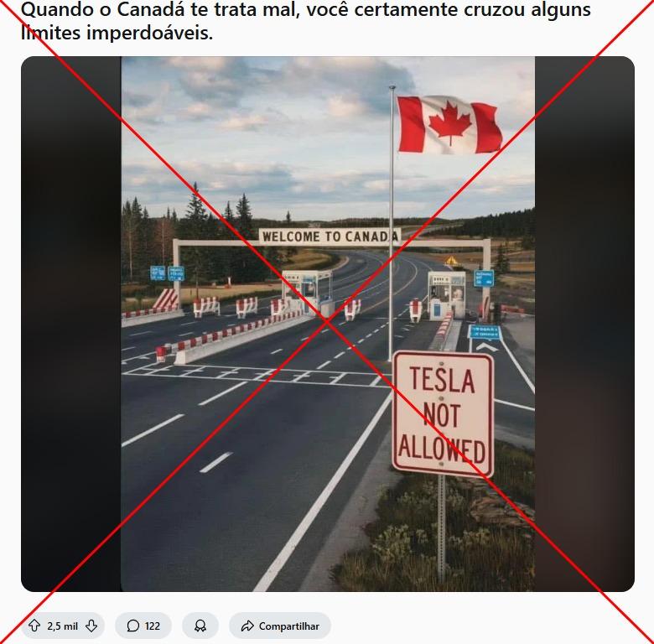Click the left border inspection booth in the image
654x644 pixels.
[x=308, y=292]
